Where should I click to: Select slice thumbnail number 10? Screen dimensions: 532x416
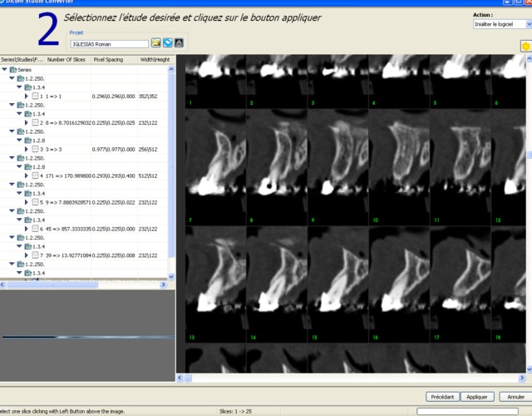coord(399,167)
